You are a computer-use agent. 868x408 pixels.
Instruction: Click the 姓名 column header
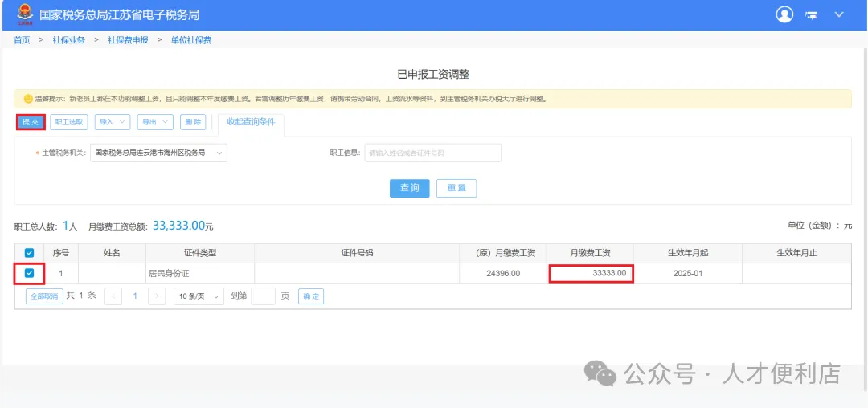coord(113,253)
